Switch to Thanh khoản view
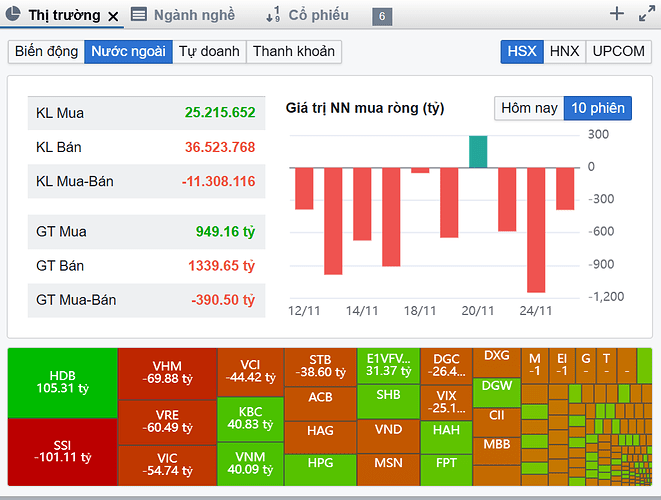 (293, 52)
